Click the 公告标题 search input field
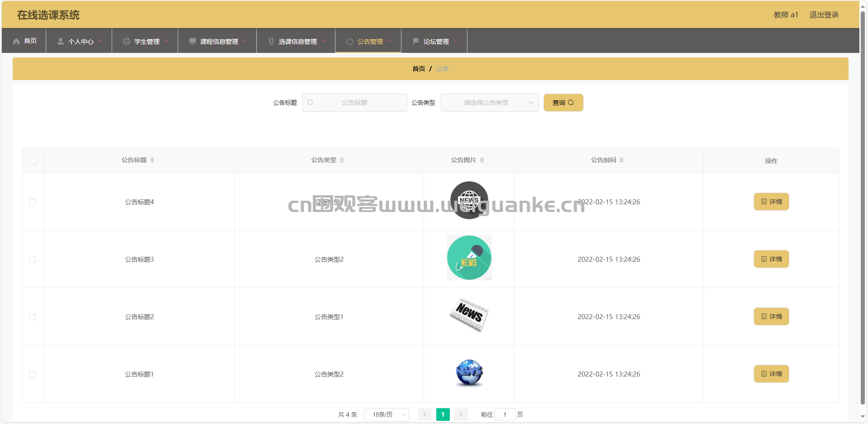This screenshot has width=868, height=424. (x=355, y=103)
